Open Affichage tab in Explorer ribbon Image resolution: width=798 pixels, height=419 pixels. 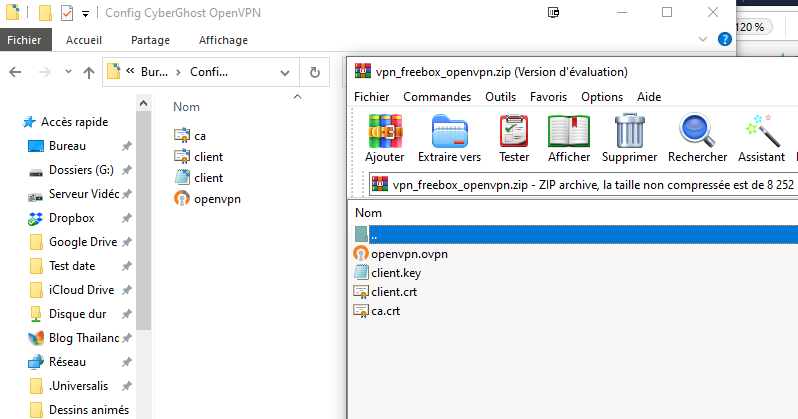[223, 40]
